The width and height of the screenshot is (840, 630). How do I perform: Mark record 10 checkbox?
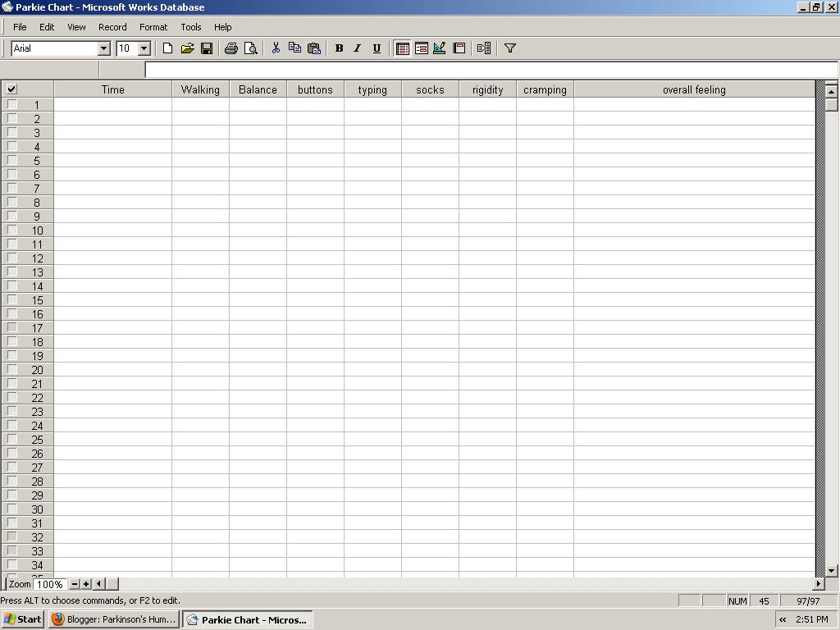11,230
